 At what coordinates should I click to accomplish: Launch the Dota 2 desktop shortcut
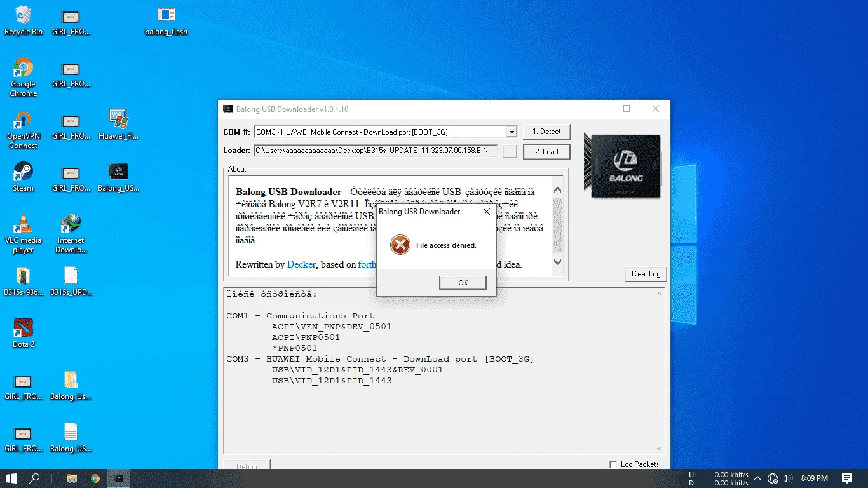24,334
